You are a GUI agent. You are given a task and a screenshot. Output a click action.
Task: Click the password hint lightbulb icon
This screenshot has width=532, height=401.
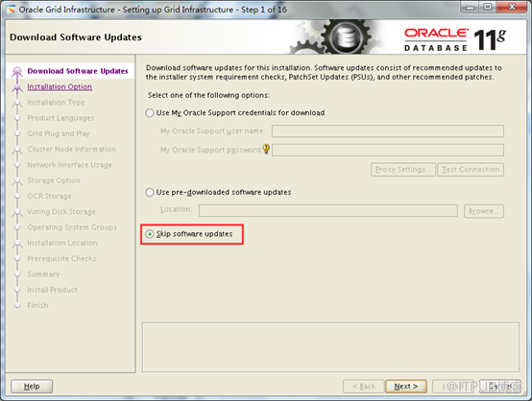[x=266, y=149]
